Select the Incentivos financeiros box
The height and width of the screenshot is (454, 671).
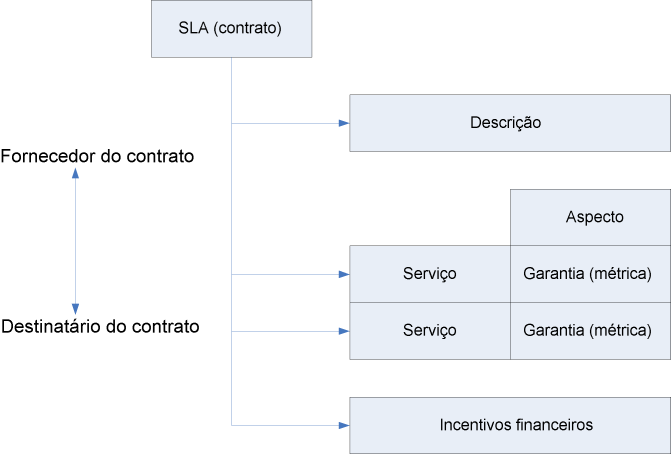(509, 425)
